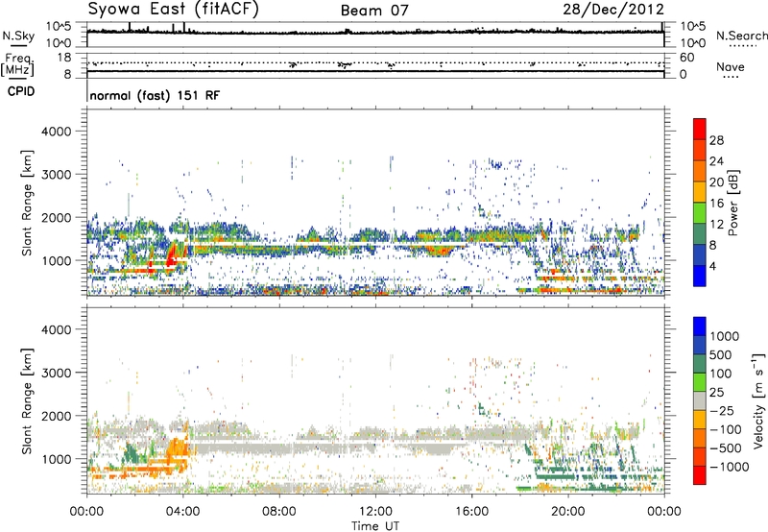This screenshot has width=768, height=532.
Task: Click the "12:00" time tick label
Action: [375, 512]
